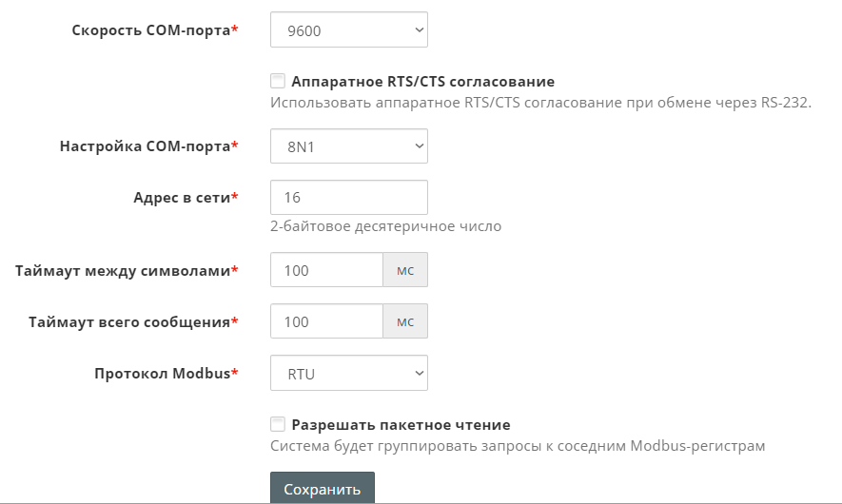Click the мс unit beside Таймаут между символами
The height and width of the screenshot is (504, 842).
click(405, 270)
